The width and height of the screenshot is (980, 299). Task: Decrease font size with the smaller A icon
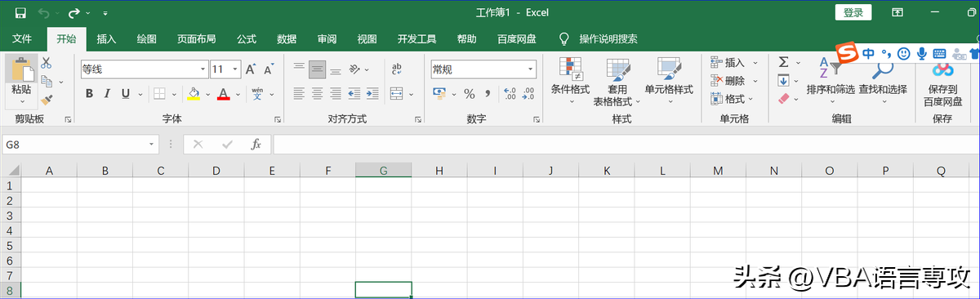coord(269,69)
